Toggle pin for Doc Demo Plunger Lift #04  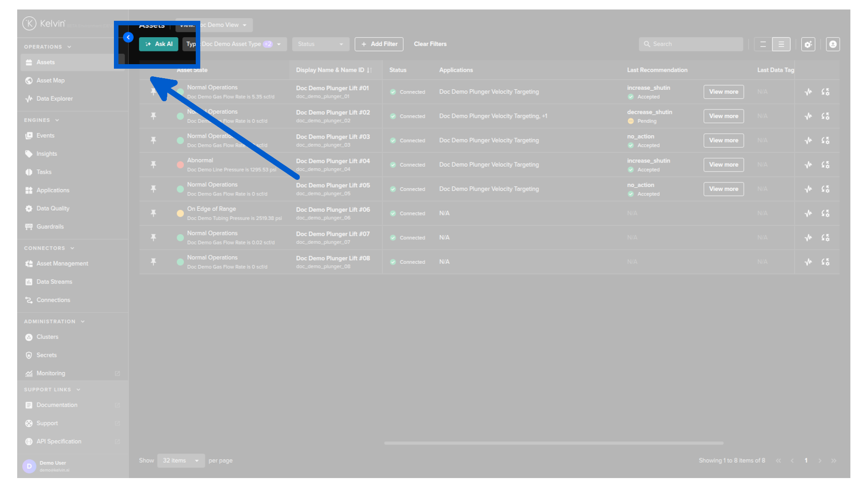point(153,164)
